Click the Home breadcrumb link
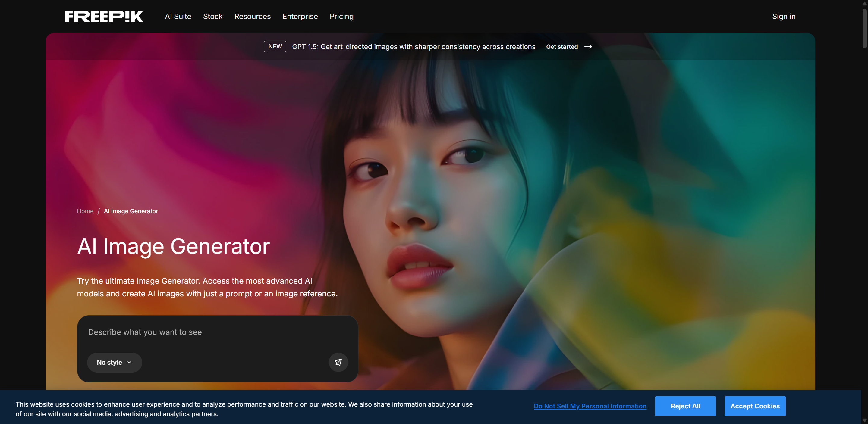868x424 pixels. (x=85, y=211)
